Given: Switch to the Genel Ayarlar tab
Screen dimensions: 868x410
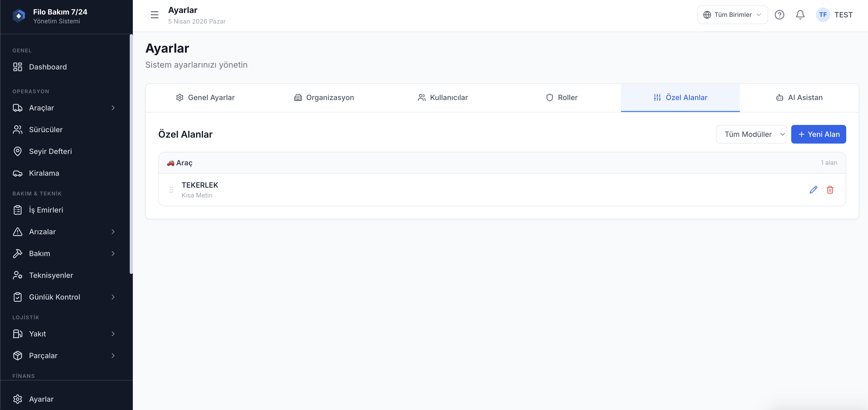Looking at the screenshot, I should click(205, 98).
